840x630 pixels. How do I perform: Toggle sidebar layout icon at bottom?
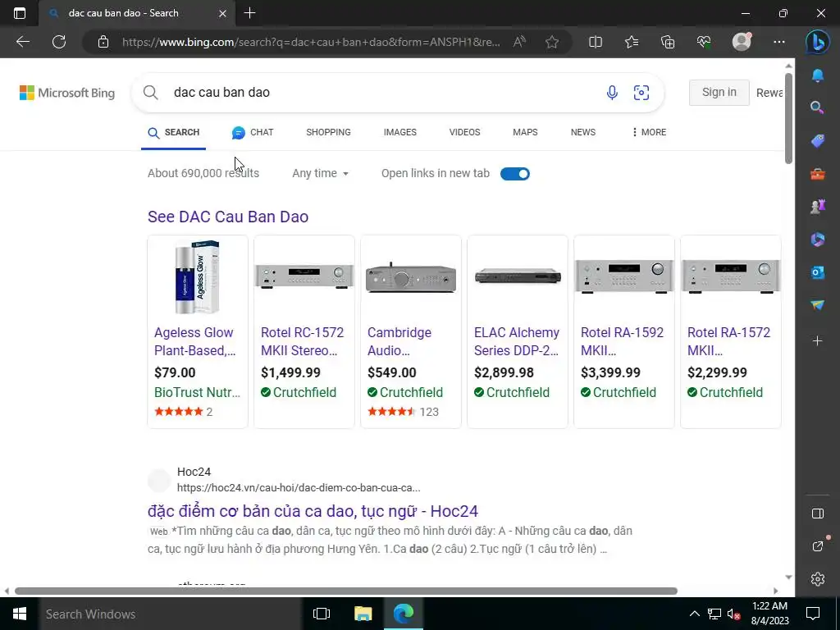tap(818, 514)
